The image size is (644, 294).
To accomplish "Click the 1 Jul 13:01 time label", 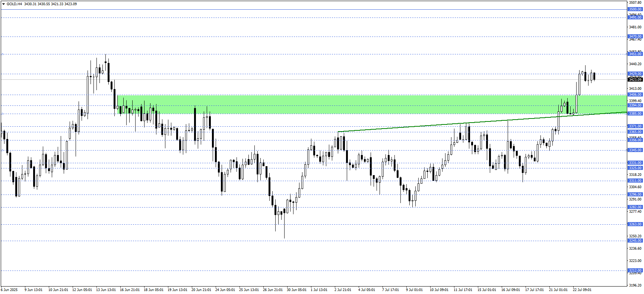I will tap(319, 290).
